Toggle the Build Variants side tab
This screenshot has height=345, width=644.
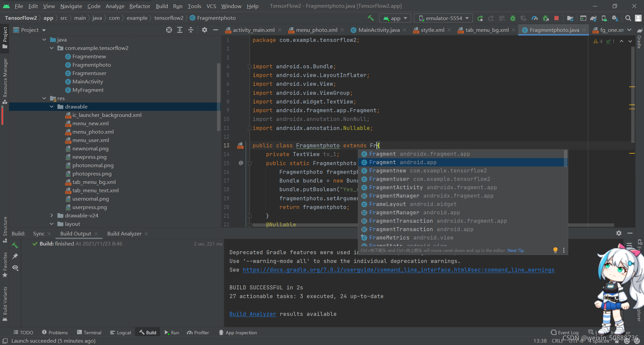tap(5, 304)
